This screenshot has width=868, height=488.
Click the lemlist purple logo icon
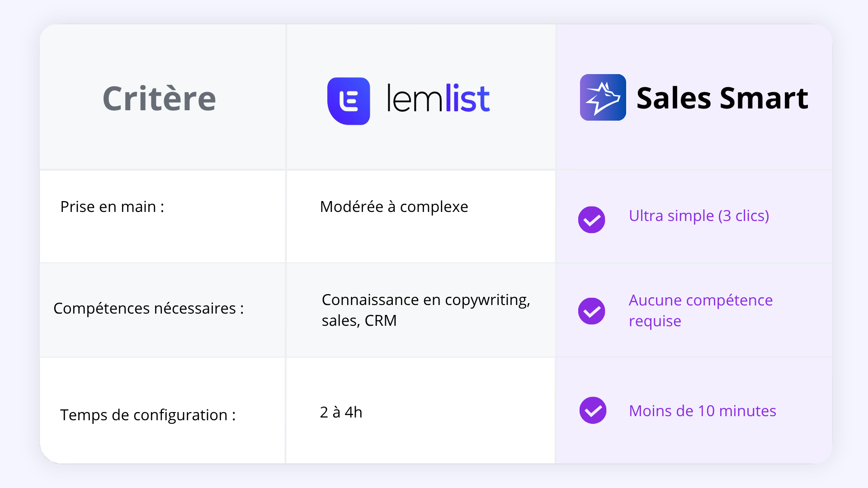point(349,101)
